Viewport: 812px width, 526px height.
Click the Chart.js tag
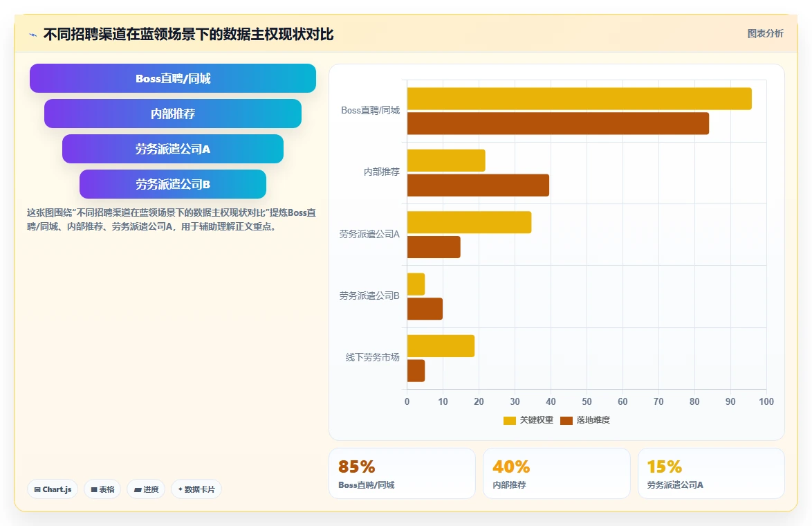[x=53, y=489]
